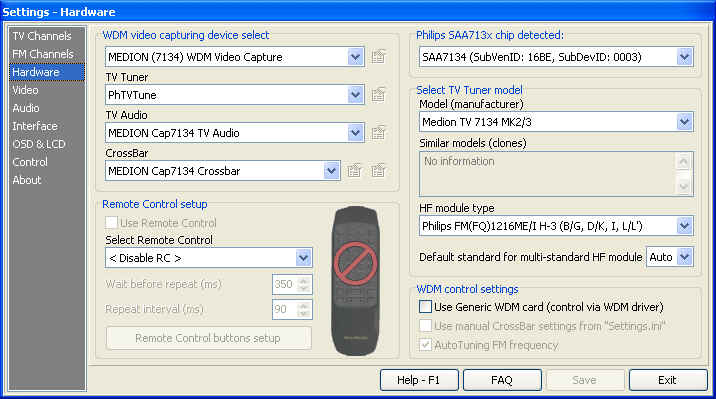
Task: Go to TV Channels settings page
Action: tap(42, 36)
